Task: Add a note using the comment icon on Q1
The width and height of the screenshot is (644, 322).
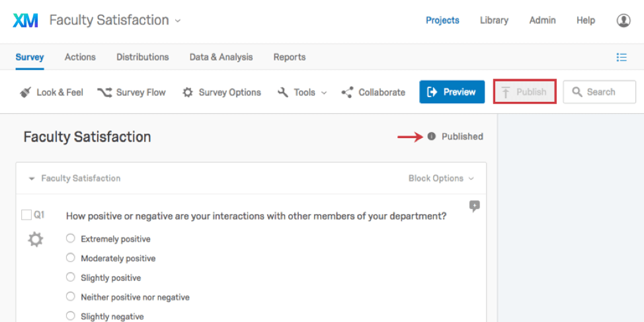Action: [474, 206]
